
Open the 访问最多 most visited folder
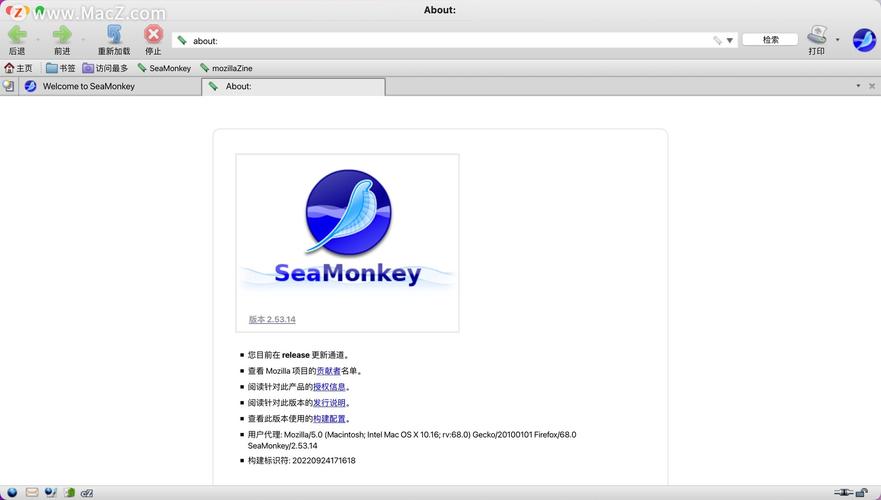105,68
